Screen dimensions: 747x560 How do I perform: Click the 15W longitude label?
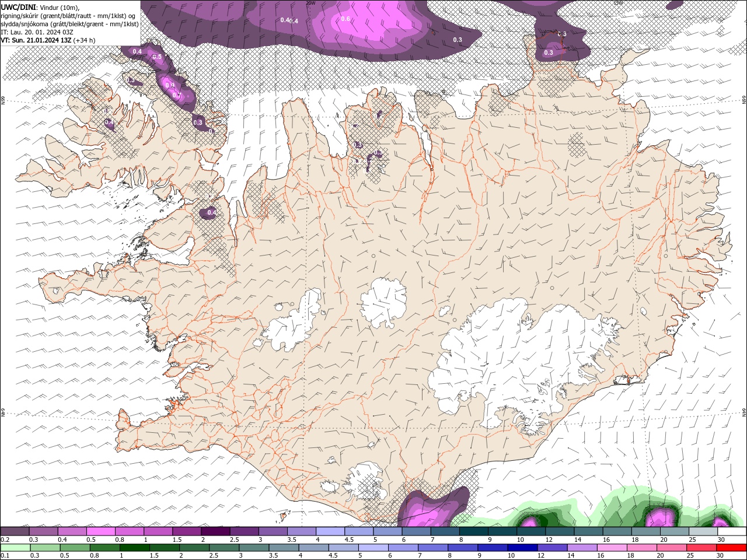(x=618, y=2)
